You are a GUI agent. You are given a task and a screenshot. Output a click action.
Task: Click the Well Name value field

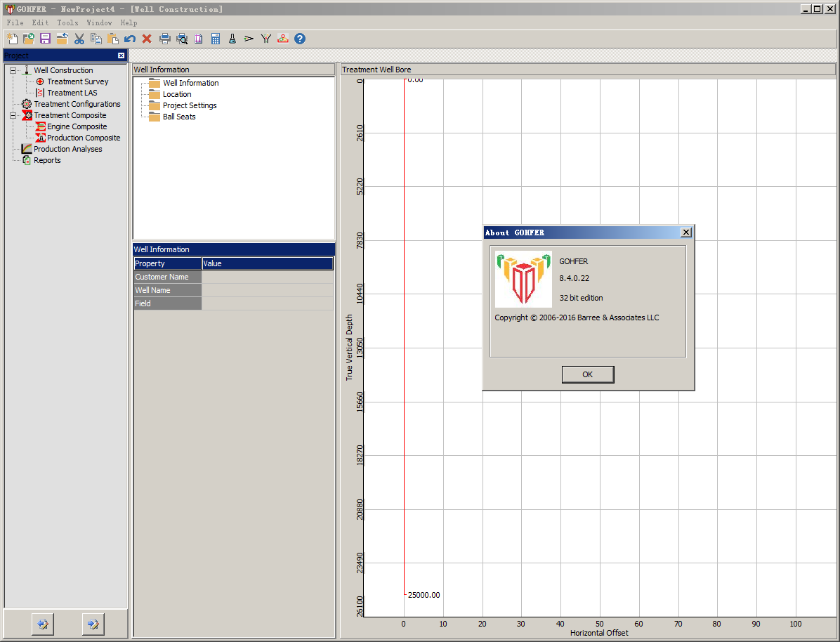[x=268, y=291]
